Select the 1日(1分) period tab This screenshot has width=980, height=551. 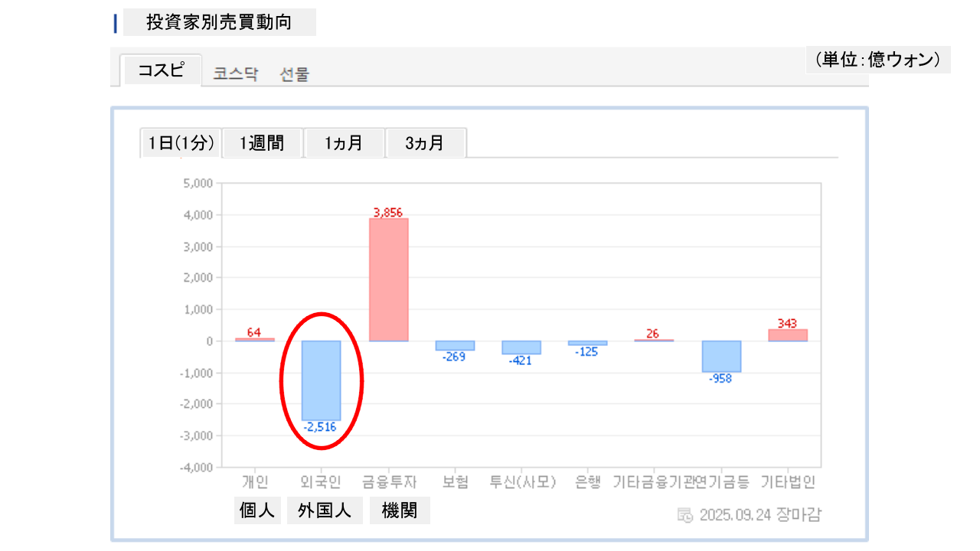181,143
